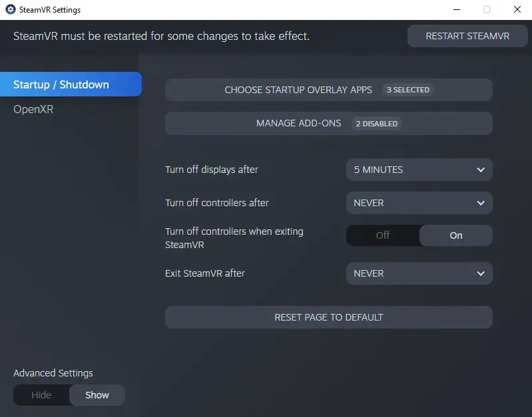The height and width of the screenshot is (417, 532).
Task: Expand the Exit SteamVR after dropdown
Action: tap(419, 273)
